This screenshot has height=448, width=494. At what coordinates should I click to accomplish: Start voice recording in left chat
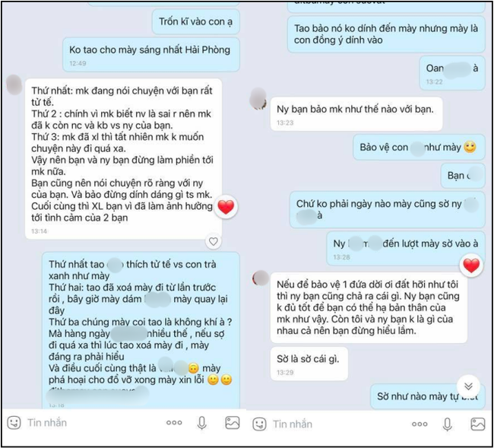coord(201,423)
